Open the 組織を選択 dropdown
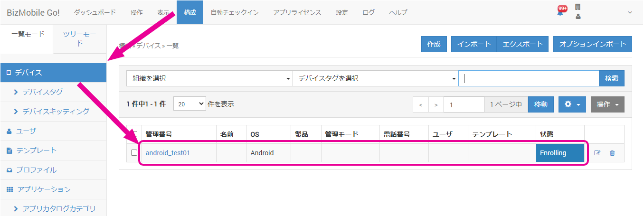 (209, 78)
